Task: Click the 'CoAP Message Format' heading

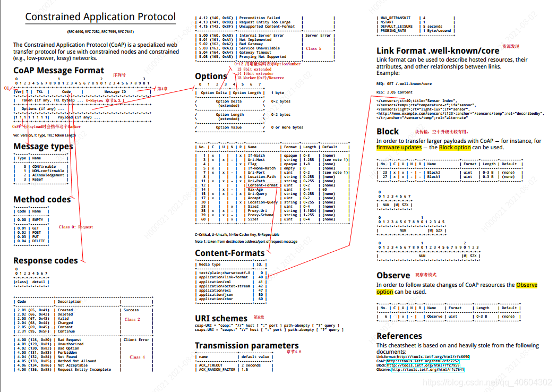Action: tap(58, 70)
